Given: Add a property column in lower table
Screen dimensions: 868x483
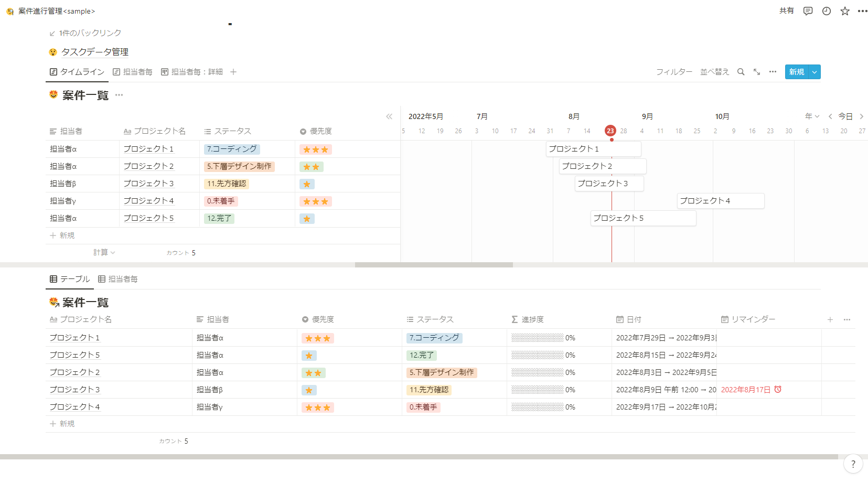Looking at the screenshot, I should coord(830,319).
